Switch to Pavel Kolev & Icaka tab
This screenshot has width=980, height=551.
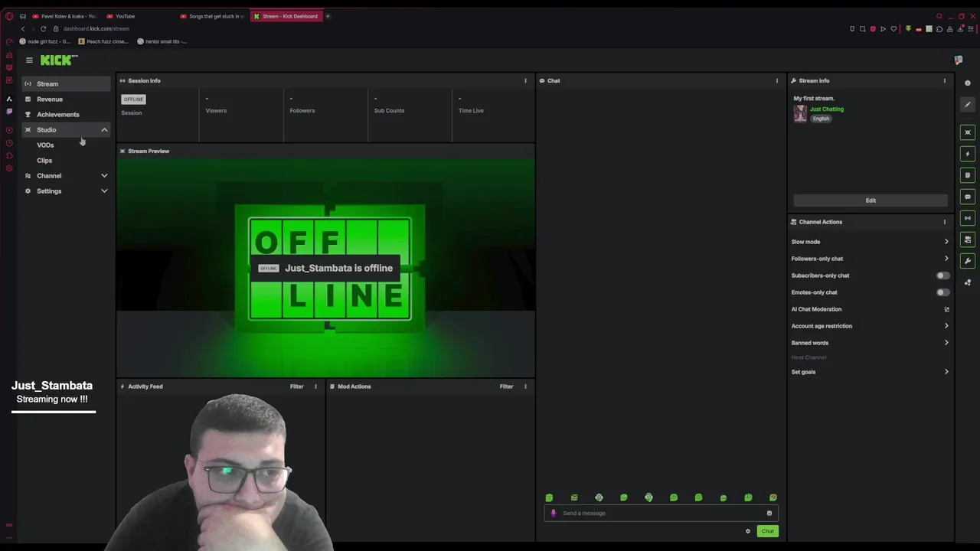(x=65, y=16)
